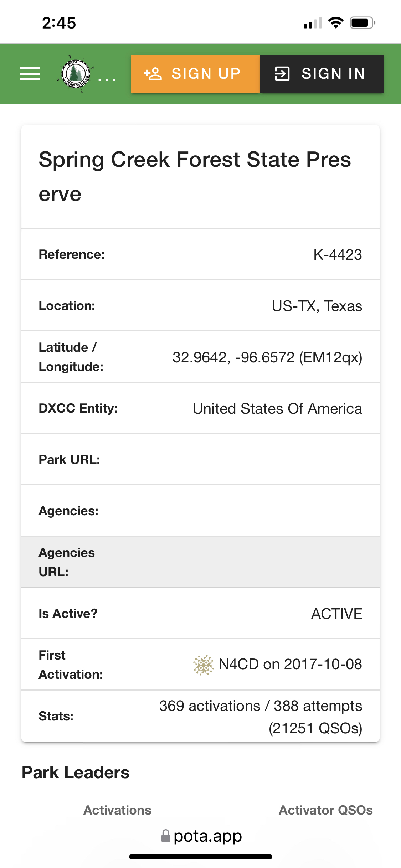Switch to the Activations leaders tab
401x868 pixels.
click(x=117, y=810)
